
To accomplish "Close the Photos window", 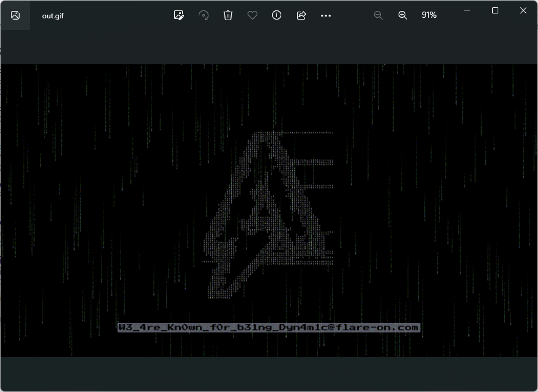I will 523,10.
